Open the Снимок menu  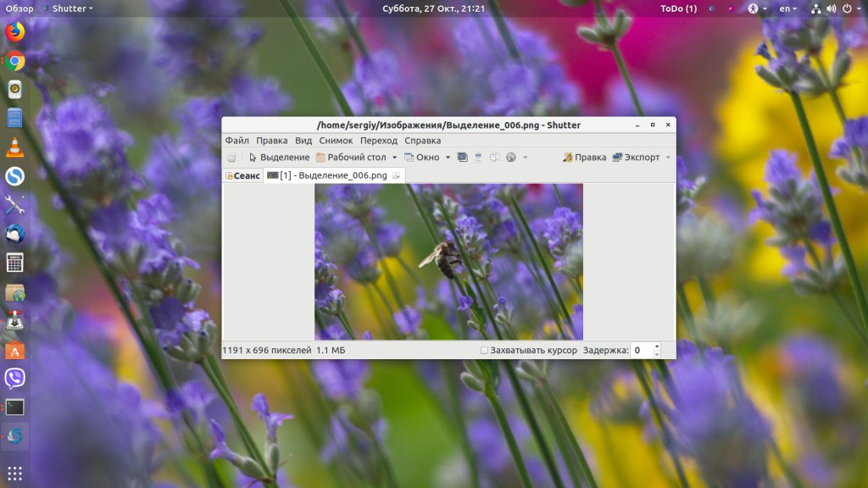(x=336, y=141)
